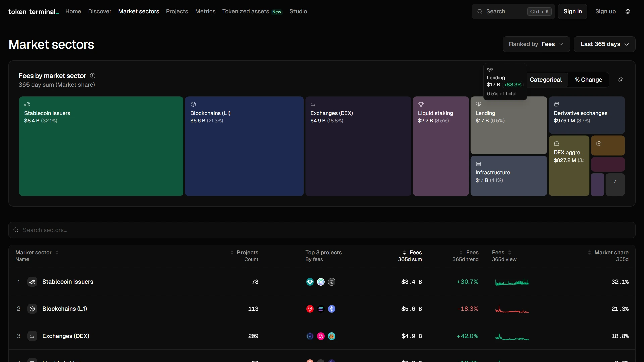Open chart settings gear next to % Change
The width and height of the screenshot is (644, 362).
(x=621, y=80)
